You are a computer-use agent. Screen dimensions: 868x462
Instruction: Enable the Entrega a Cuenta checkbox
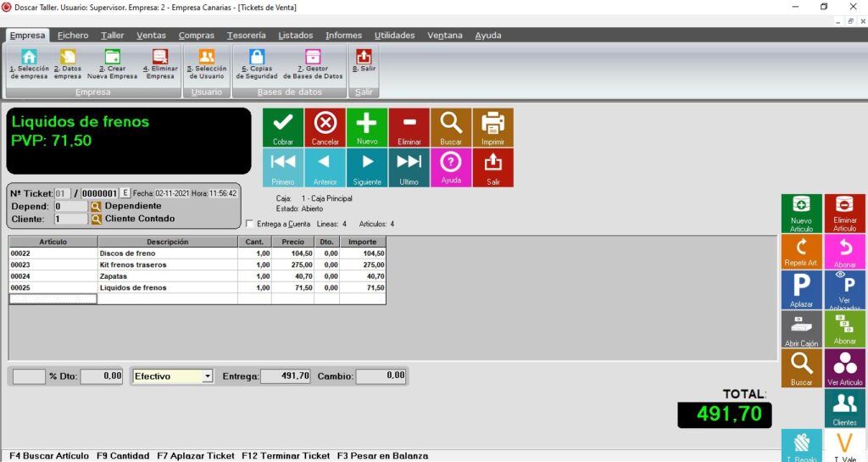pos(249,224)
